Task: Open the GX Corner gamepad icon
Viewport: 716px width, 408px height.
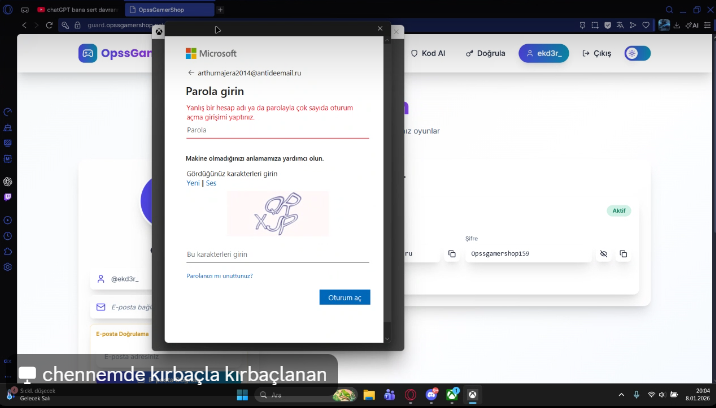Action: click(25, 10)
